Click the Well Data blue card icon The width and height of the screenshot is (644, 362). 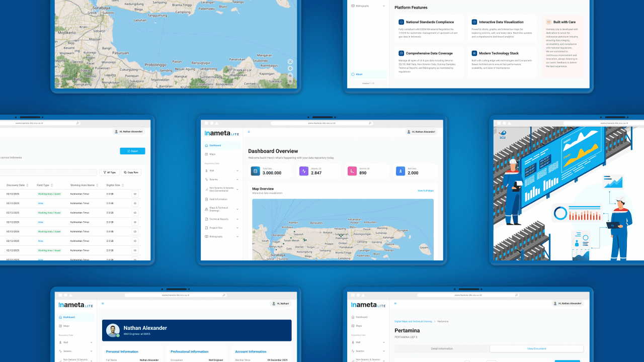click(400, 171)
